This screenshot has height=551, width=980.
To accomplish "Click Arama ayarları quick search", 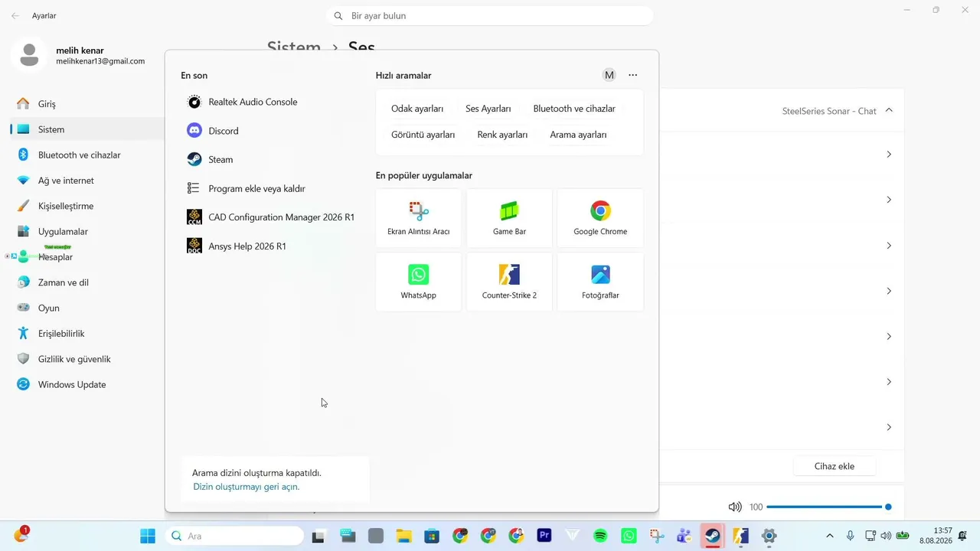I will [578, 135].
